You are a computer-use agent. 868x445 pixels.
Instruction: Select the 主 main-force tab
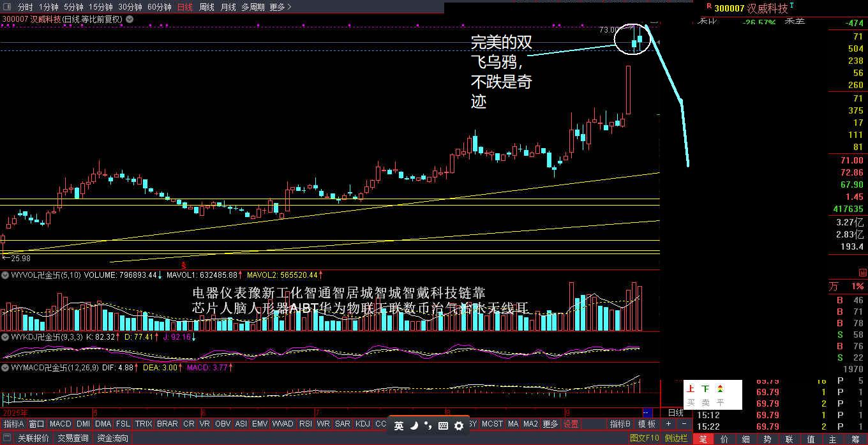(832, 439)
